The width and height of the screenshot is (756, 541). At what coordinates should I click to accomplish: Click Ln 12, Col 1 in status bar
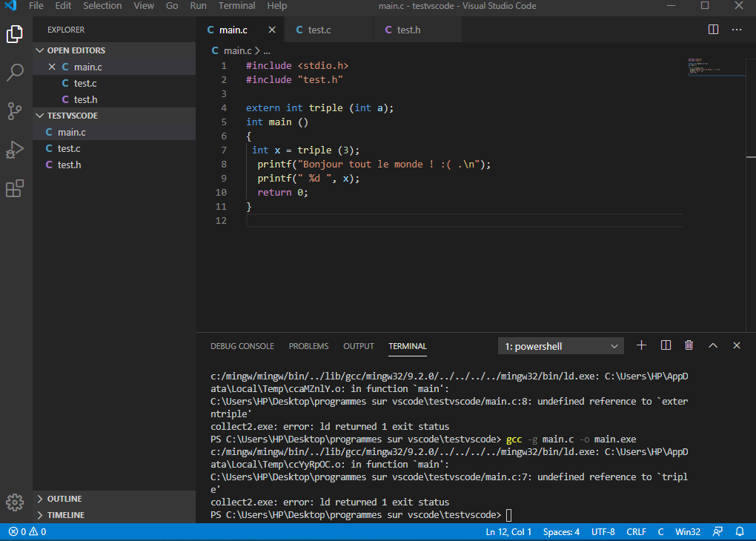(x=508, y=532)
